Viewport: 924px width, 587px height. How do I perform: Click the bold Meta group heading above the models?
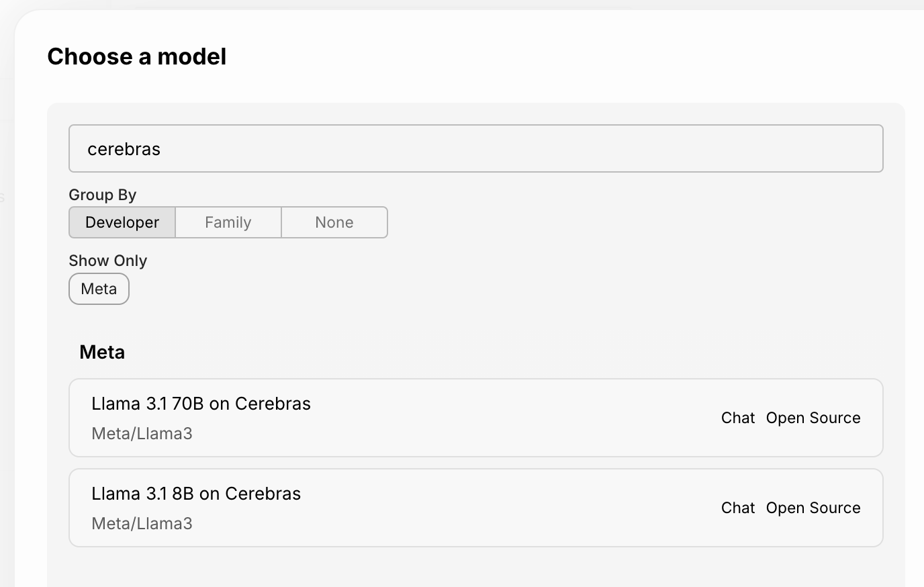point(102,353)
